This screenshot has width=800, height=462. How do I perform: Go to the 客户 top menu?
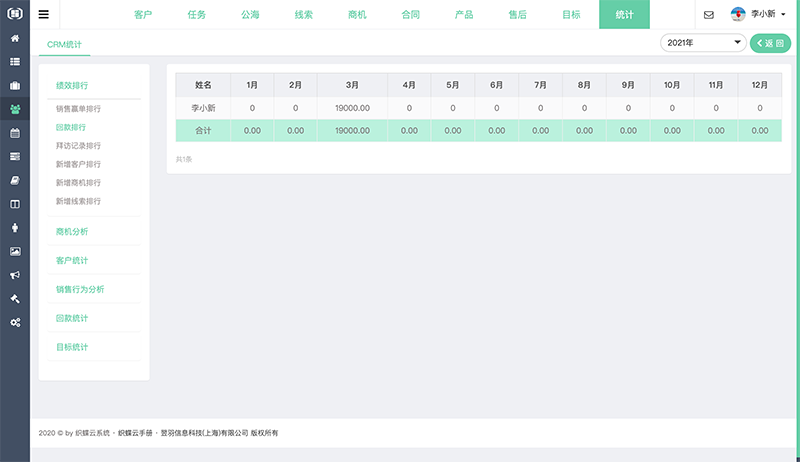[143, 15]
